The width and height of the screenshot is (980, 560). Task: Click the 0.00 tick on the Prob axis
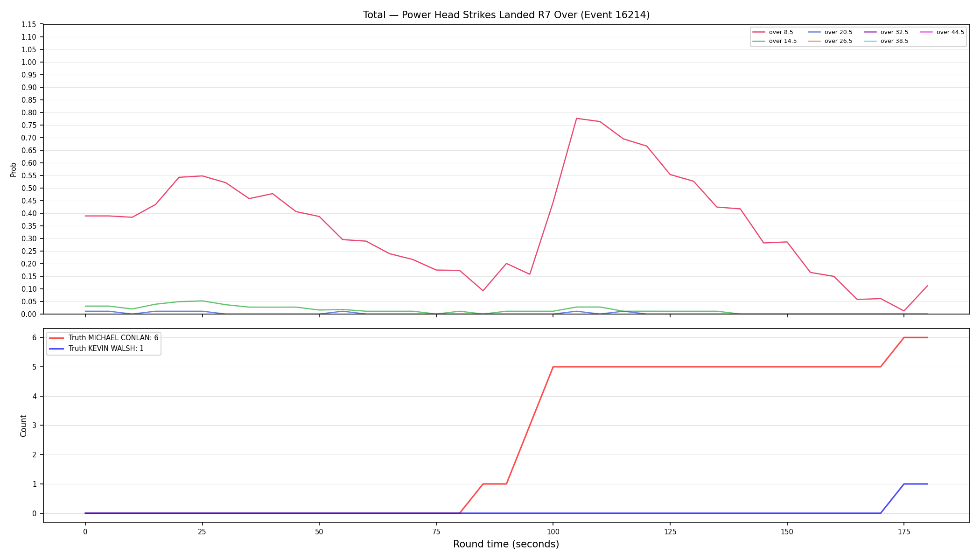pos(29,314)
